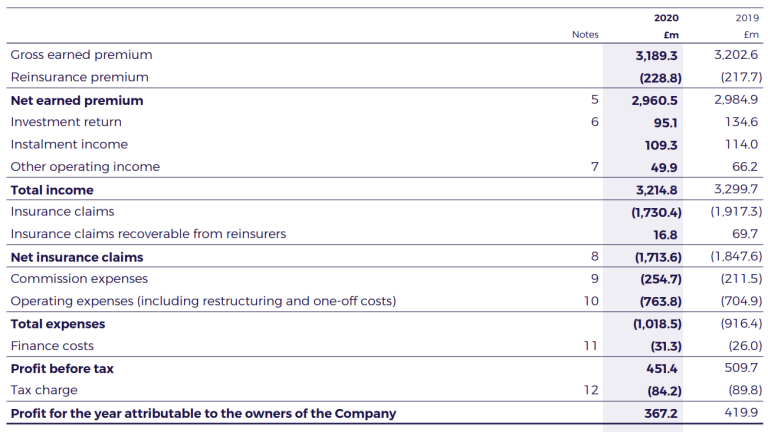Select the Operating expenses row label
The width and height of the screenshot is (768, 432).
coord(203,301)
